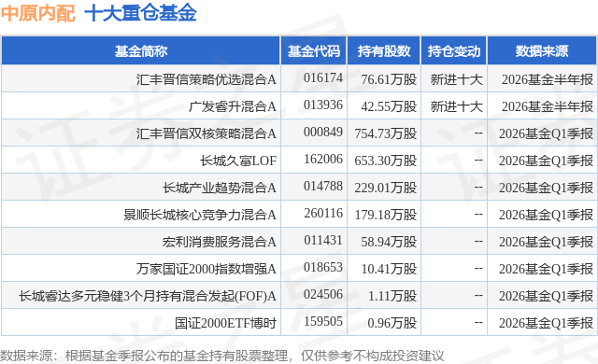
Task: Select 汇丰晋信双核策略混合A fund name
Action: click(206, 133)
